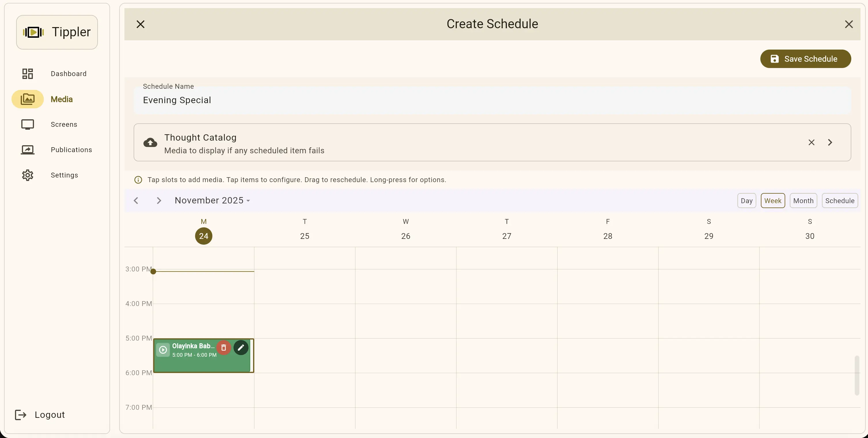This screenshot has height=438, width=868.
Task: Clear the Thought Catalog fallback media
Action: point(811,142)
